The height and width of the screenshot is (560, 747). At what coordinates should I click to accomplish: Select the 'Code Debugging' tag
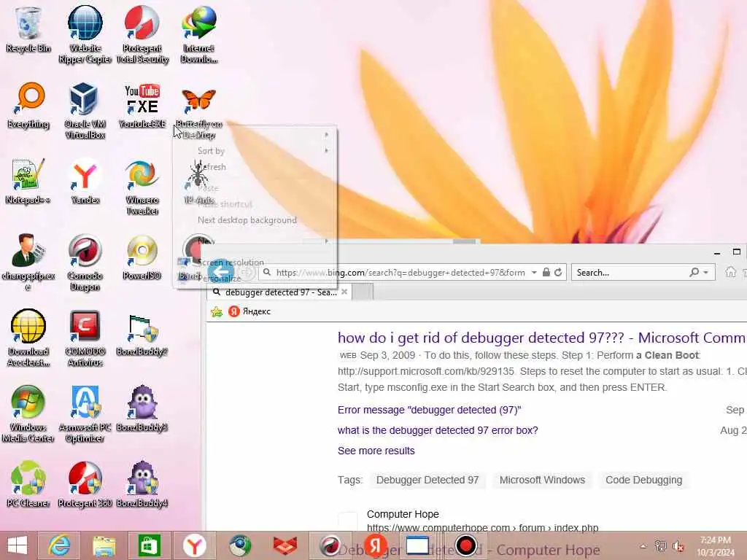click(643, 480)
